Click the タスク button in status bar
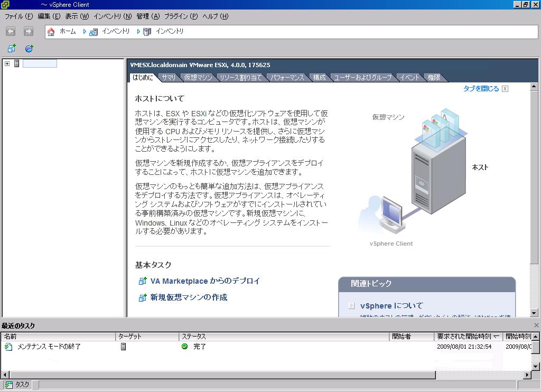Screen dimensions: 541x392 click(17, 385)
